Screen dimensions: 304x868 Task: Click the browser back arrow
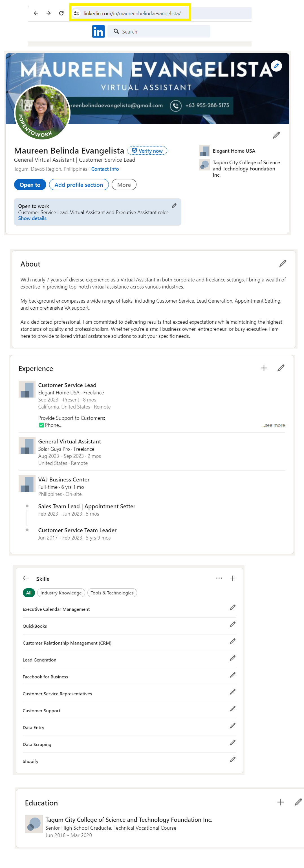tap(36, 13)
